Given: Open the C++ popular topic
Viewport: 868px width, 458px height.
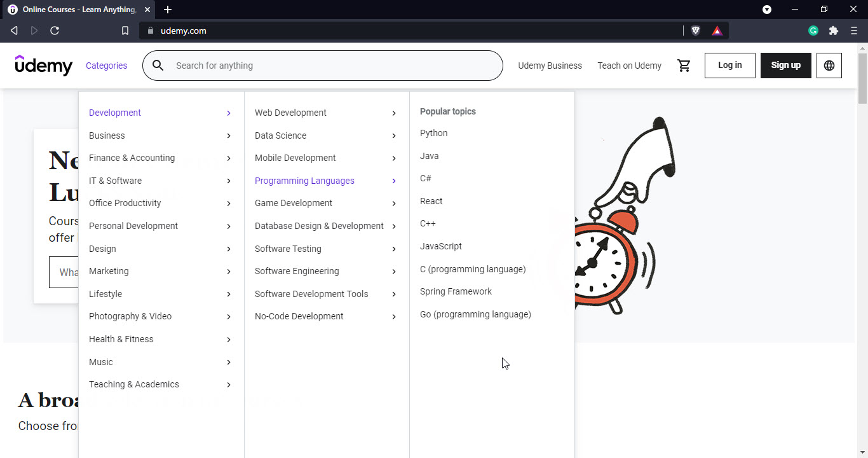Looking at the screenshot, I should click(428, 223).
